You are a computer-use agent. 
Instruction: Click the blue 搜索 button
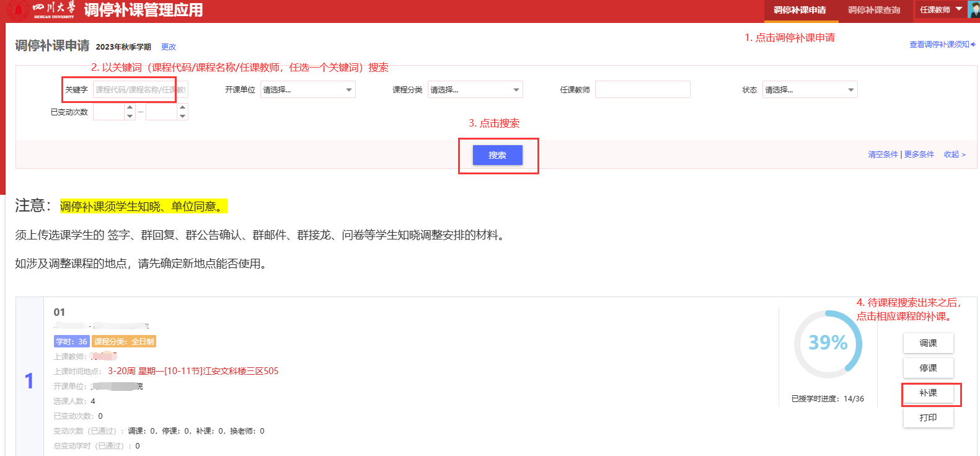pyautogui.click(x=497, y=155)
